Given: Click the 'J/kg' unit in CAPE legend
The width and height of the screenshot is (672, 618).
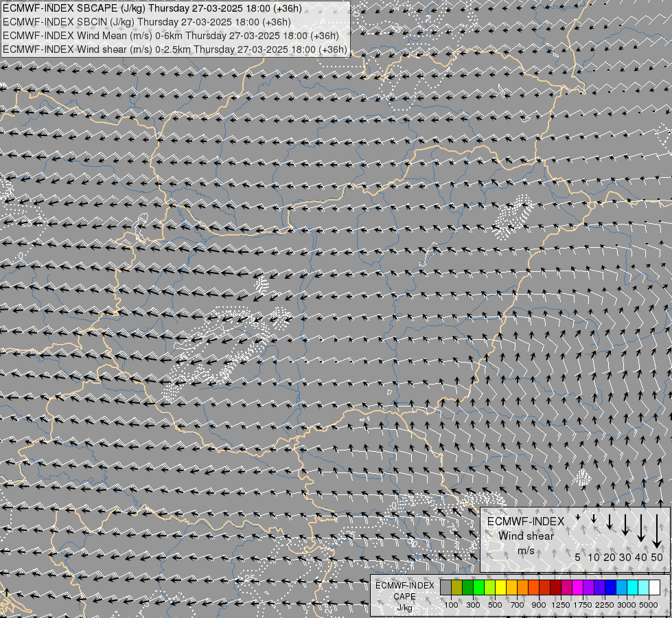Looking at the screenshot, I should tap(404, 608).
